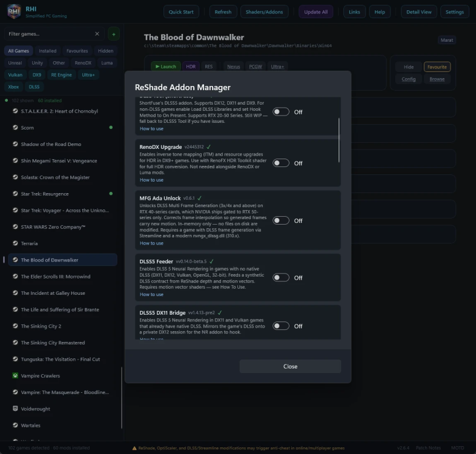Click the green checkmark next to MFG Ada Unlock

(199, 198)
